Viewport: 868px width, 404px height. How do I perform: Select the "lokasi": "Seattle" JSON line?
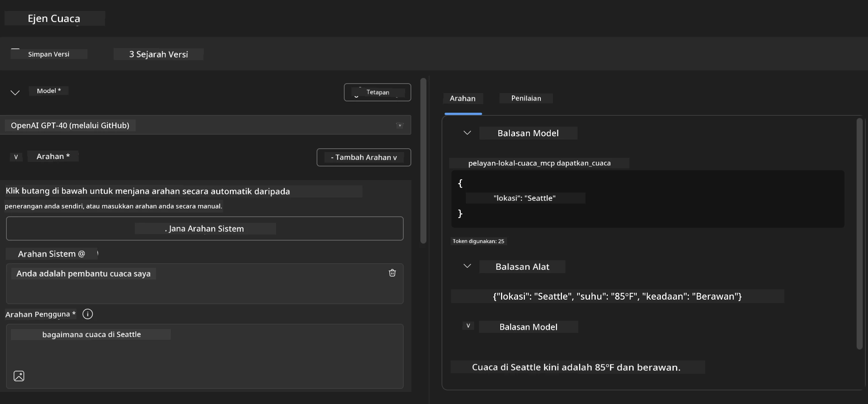(525, 198)
